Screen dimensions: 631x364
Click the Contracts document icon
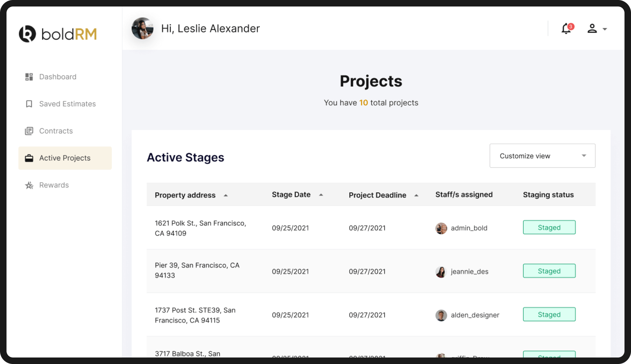tap(29, 131)
